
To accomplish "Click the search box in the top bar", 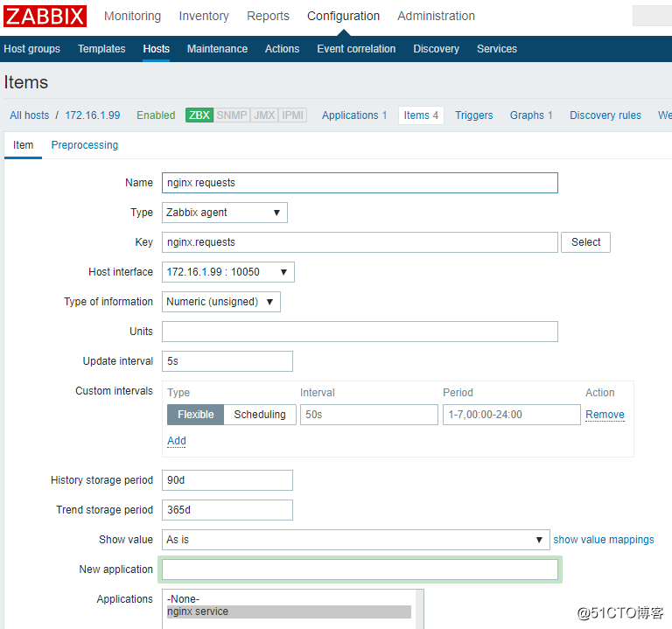I will 652,16.
